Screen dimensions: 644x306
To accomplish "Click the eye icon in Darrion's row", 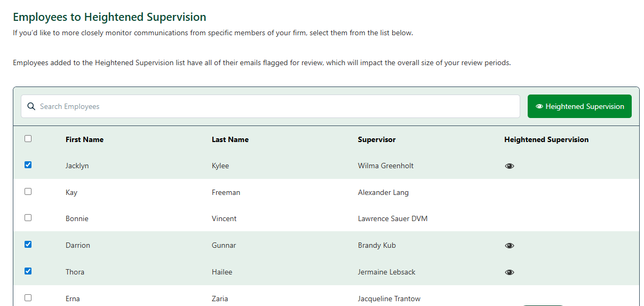I will (x=510, y=246).
